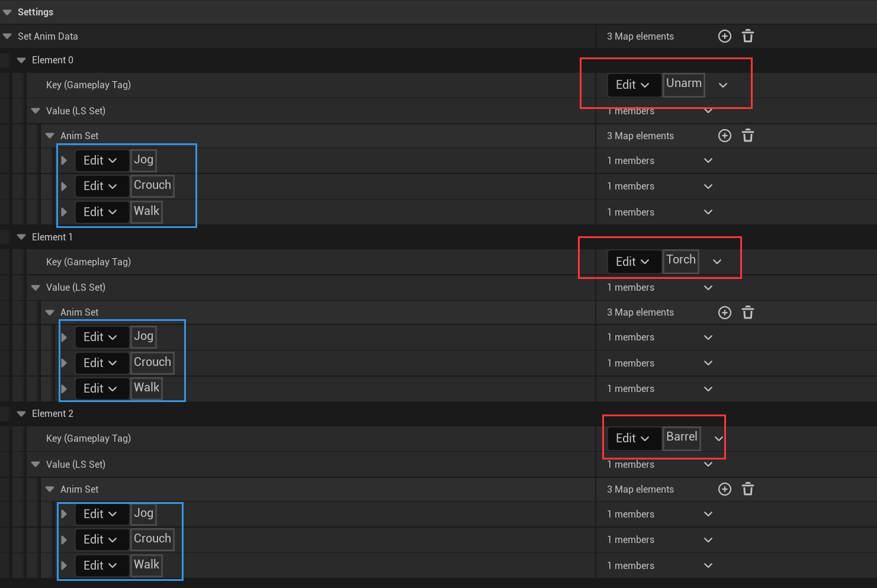The image size is (877, 588).
Task: Add an entry to the Torch Anim Set
Action: pos(724,312)
